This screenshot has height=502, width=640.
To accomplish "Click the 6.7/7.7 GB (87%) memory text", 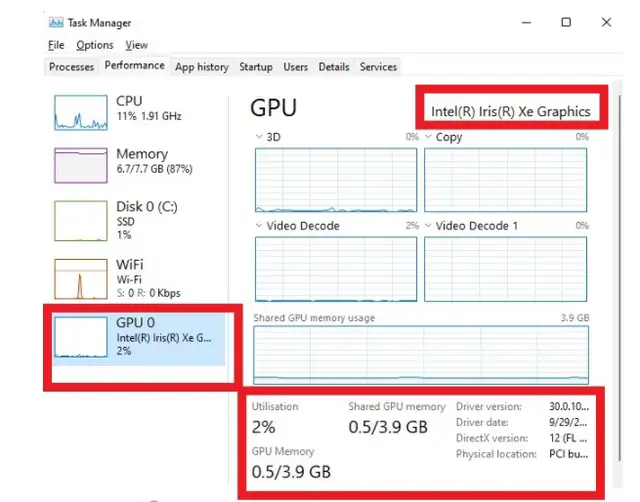I will (155, 169).
